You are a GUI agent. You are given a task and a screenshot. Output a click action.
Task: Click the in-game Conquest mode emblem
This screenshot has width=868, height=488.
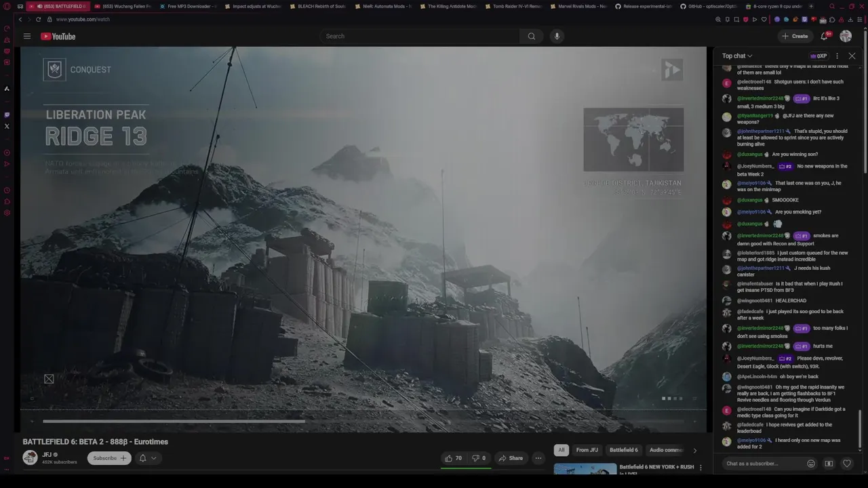55,69
